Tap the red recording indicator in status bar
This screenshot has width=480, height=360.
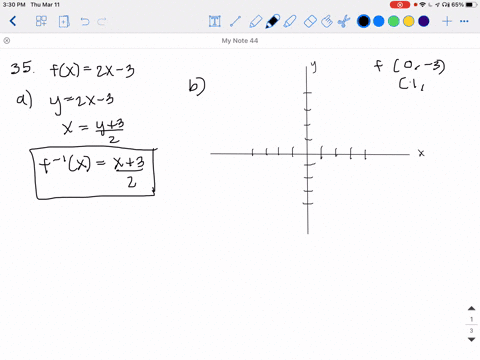tap(400, 5)
